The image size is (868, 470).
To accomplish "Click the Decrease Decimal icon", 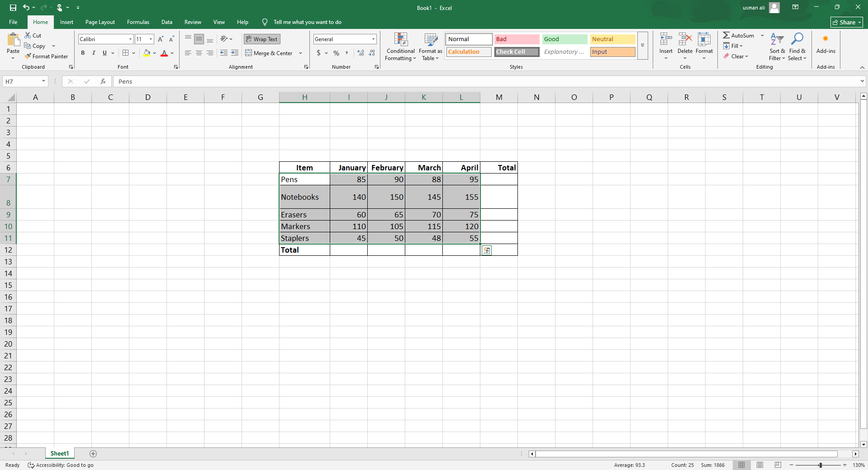I will pos(372,53).
